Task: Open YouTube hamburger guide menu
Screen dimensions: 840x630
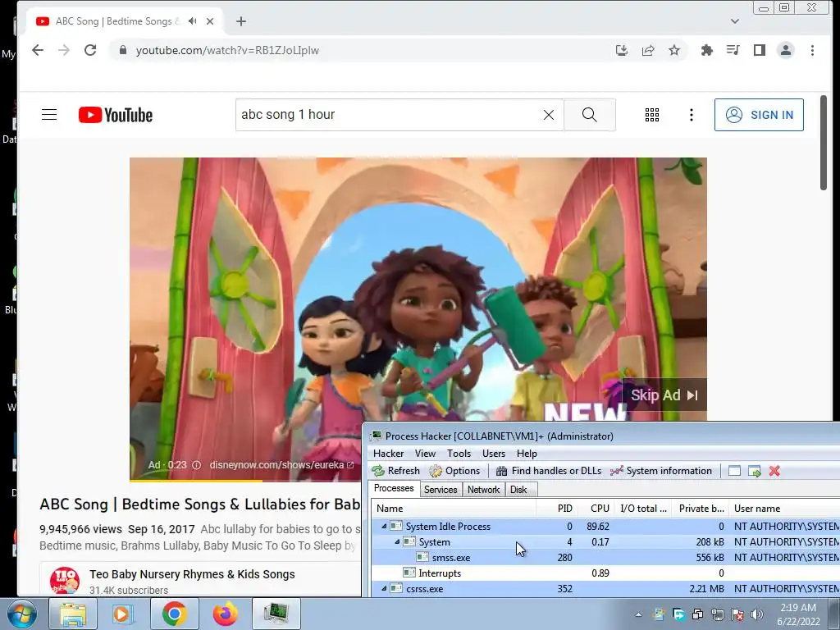Action: coord(49,115)
